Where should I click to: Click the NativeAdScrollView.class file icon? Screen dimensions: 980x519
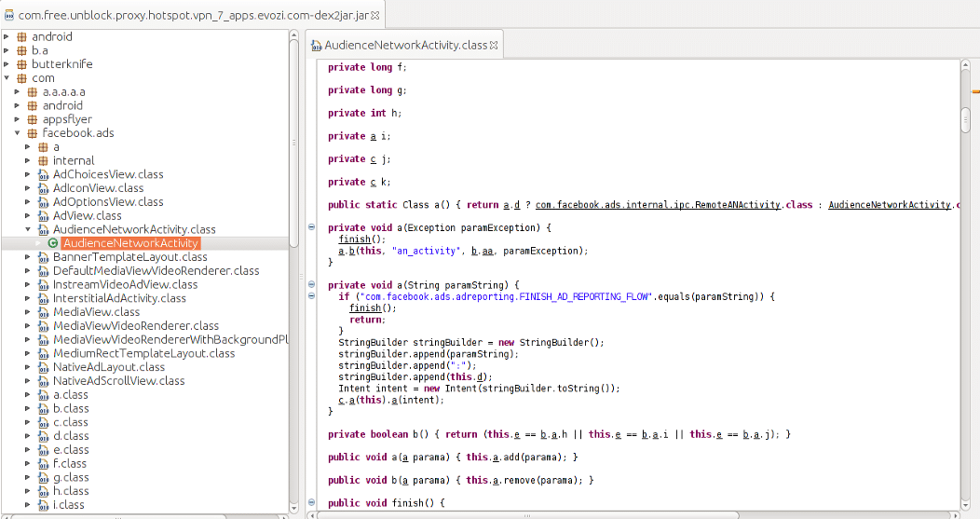tap(43, 381)
